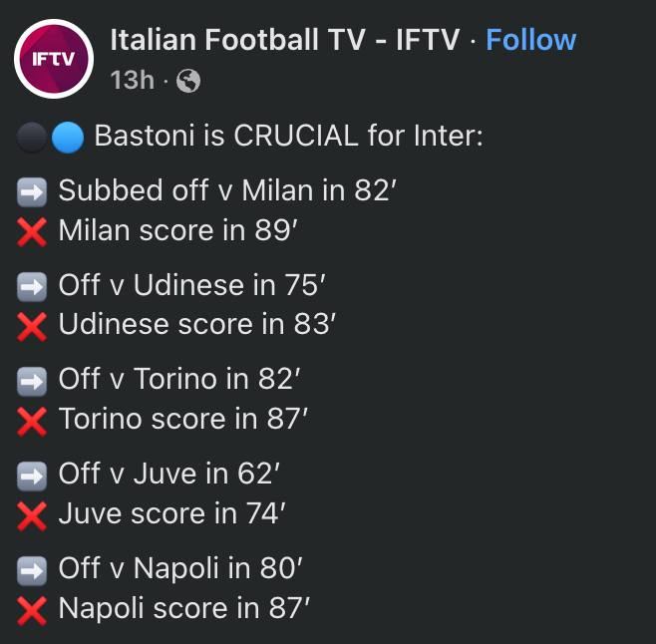Click the headline text Bastoni is CRUCIAL for Inter
The image size is (656, 644).
click(x=288, y=137)
